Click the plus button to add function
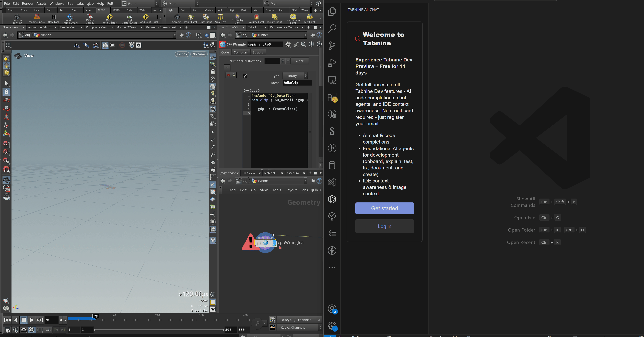Image resolution: width=644 pixels, height=337 pixels. pyautogui.click(x=283, y=61)
